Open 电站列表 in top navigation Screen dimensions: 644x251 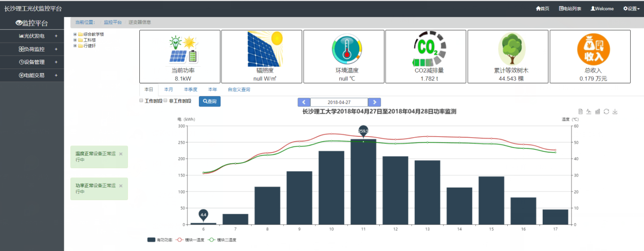tap(570, 9)
